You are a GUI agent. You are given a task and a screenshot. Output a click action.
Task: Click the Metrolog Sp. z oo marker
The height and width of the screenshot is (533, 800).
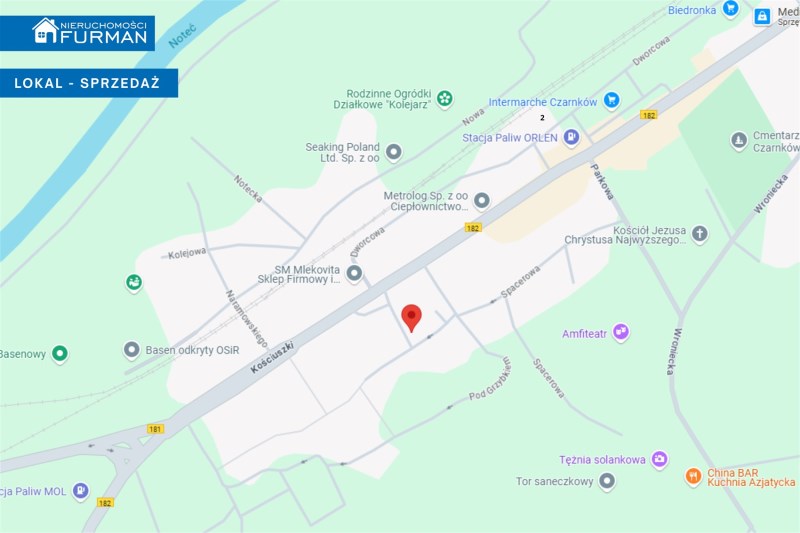coord(481,201)
